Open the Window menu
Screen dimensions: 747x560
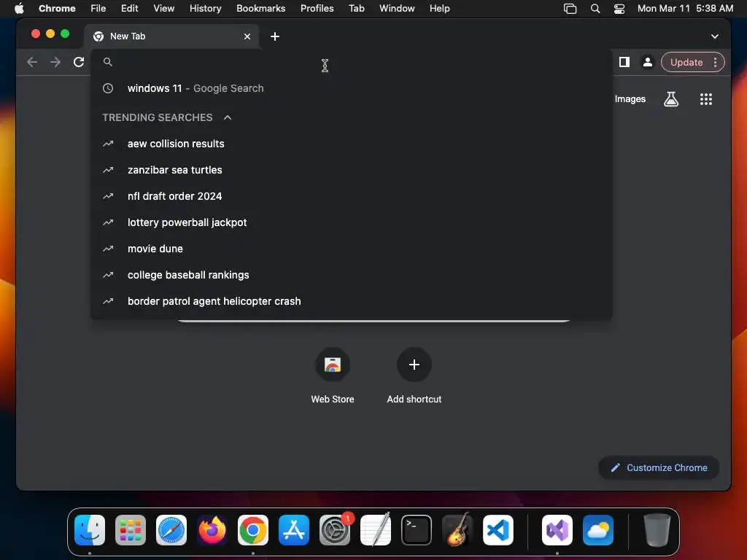pyautogui.click(x=397, y=9)
